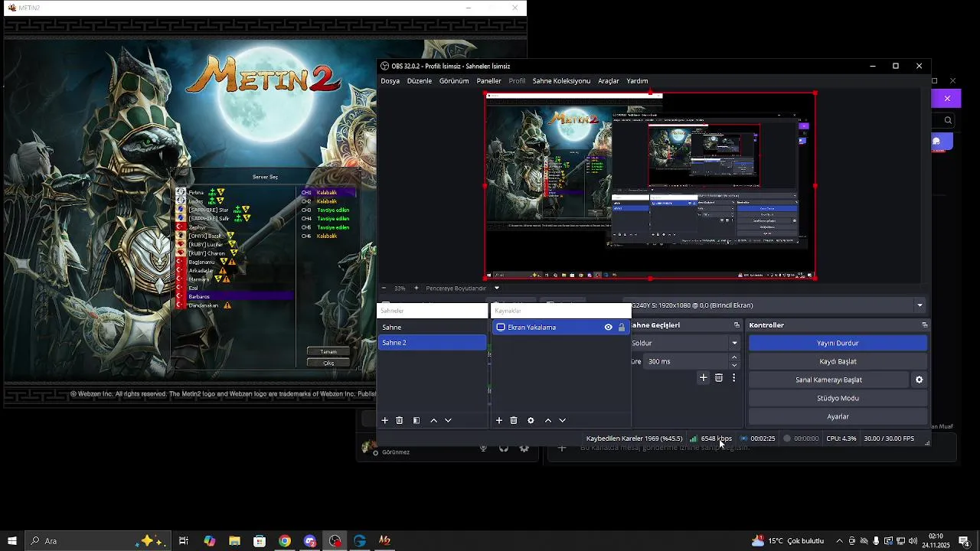980x551 pixels.
Task: Decrease transition duration stepper down
Action: (x=734, y=365)
